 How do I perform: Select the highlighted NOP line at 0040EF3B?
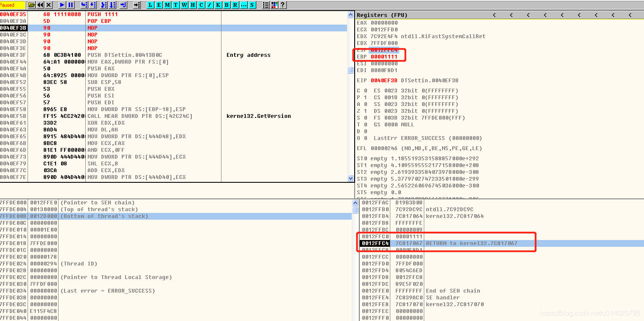(174, 28)
